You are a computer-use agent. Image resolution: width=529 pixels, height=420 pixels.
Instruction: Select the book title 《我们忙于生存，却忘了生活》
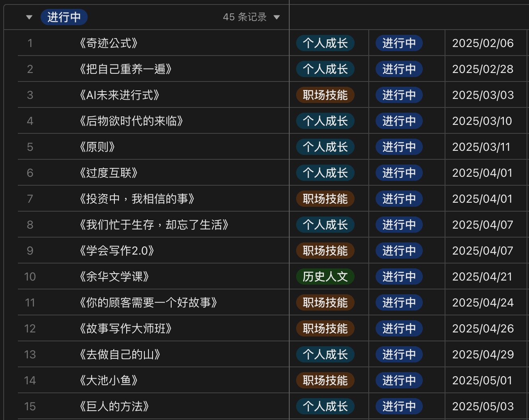(x=154, y=225)
